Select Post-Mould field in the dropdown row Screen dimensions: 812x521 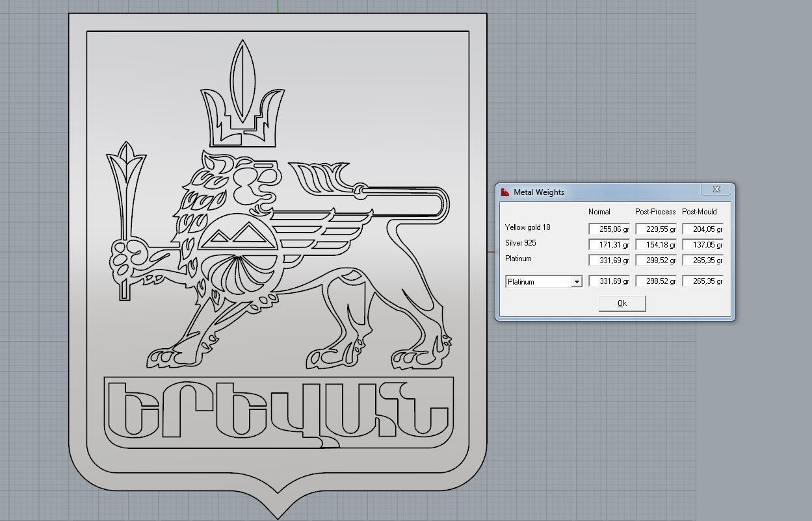pyautogui.click(x=703, y=281)
